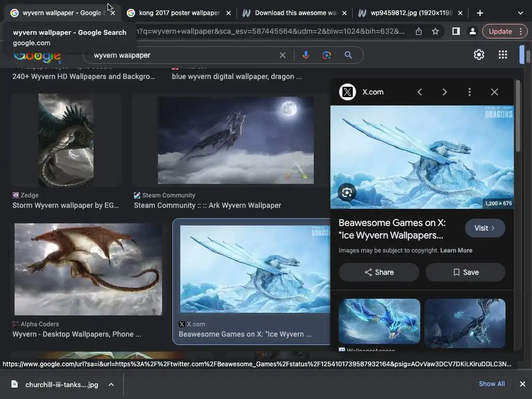Open Google Lens search by image

(x=326, y=55)
